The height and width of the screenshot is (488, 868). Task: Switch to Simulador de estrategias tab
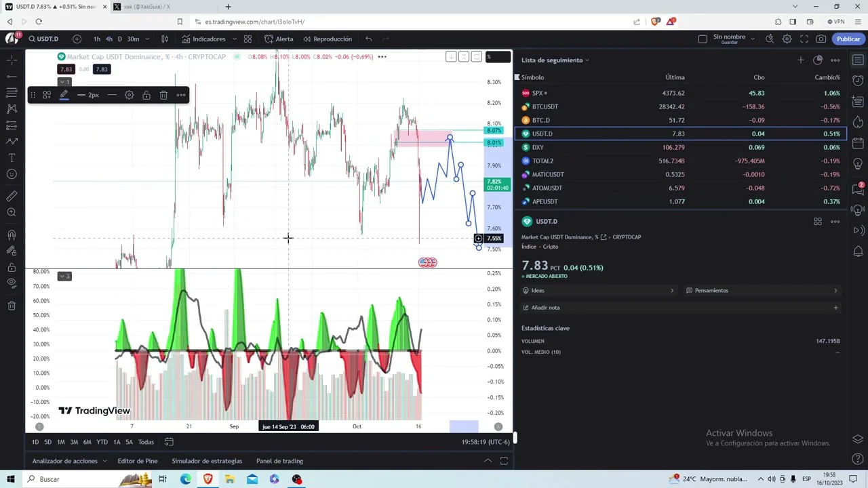(207, 461)
